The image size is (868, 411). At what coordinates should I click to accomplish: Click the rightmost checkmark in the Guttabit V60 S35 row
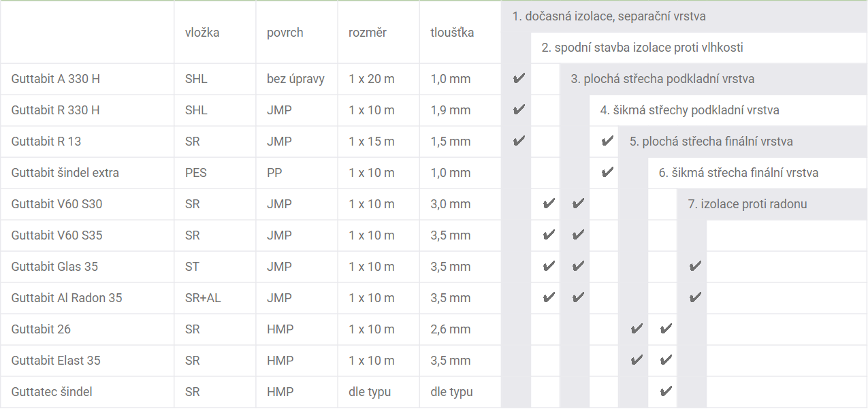(x=578, y=235)
